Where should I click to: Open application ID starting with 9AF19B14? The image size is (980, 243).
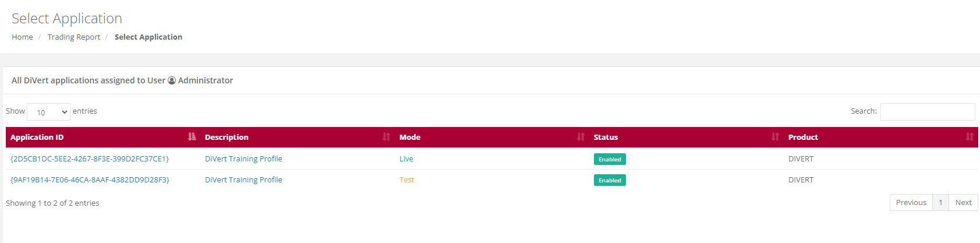coord(90,179)
